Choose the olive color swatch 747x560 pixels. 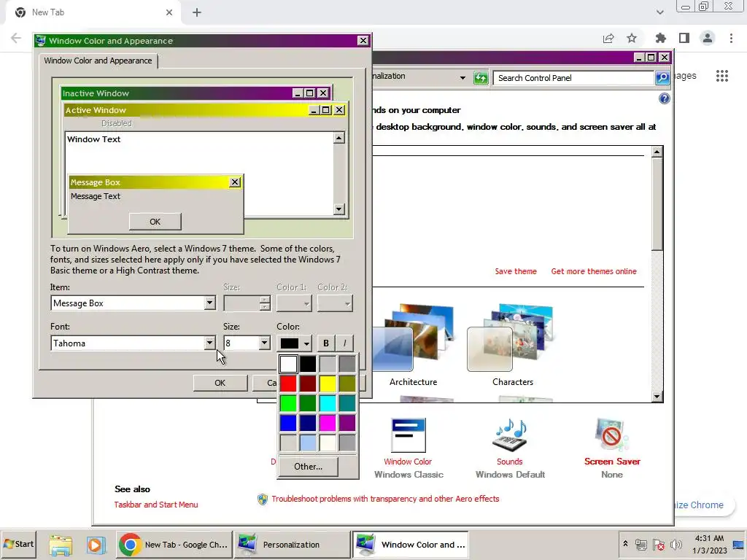pyautogui.click(x=347, y=384)
